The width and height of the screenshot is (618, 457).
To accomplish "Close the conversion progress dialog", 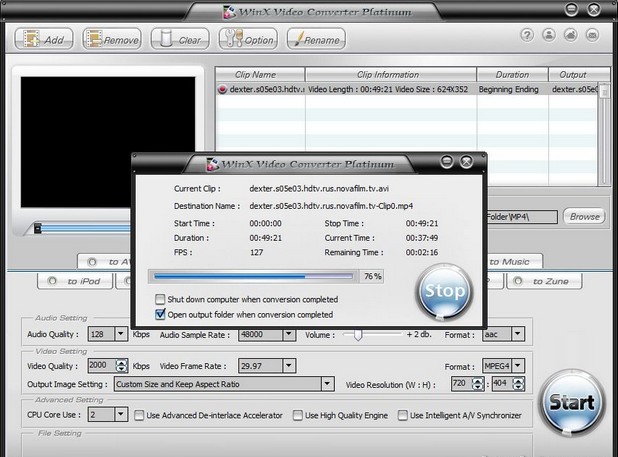I will pyautogui.click(x=467, y=162).
